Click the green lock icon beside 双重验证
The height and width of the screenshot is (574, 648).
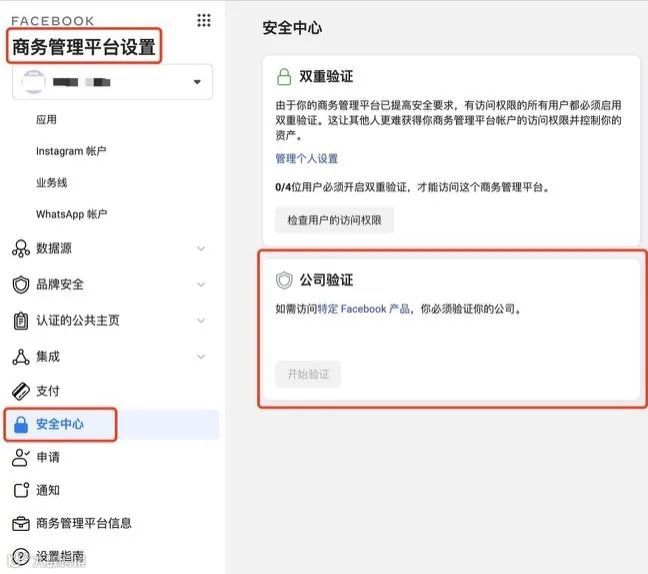coord(284,76)
